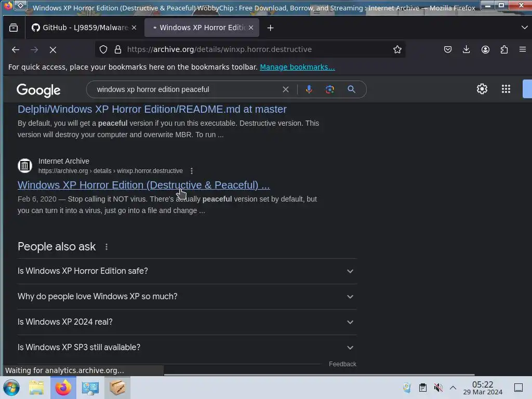Clear the Google search query

tap(286, 89)
